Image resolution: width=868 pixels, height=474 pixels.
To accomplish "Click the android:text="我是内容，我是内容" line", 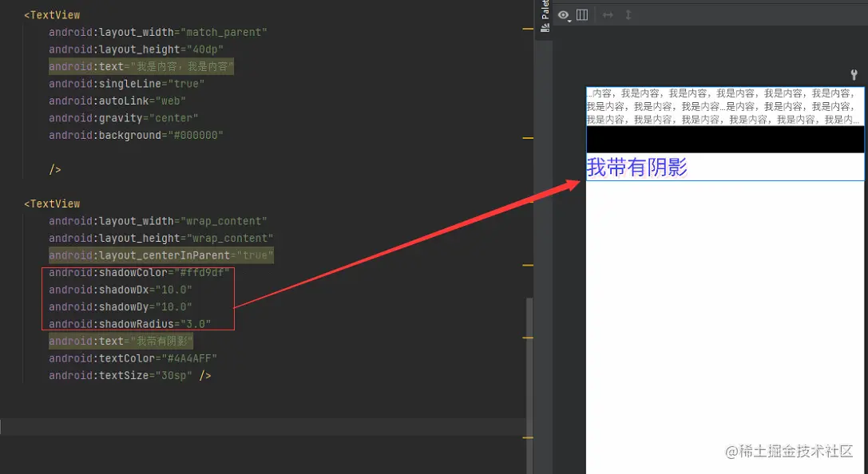I will click(x=141, y=66).
